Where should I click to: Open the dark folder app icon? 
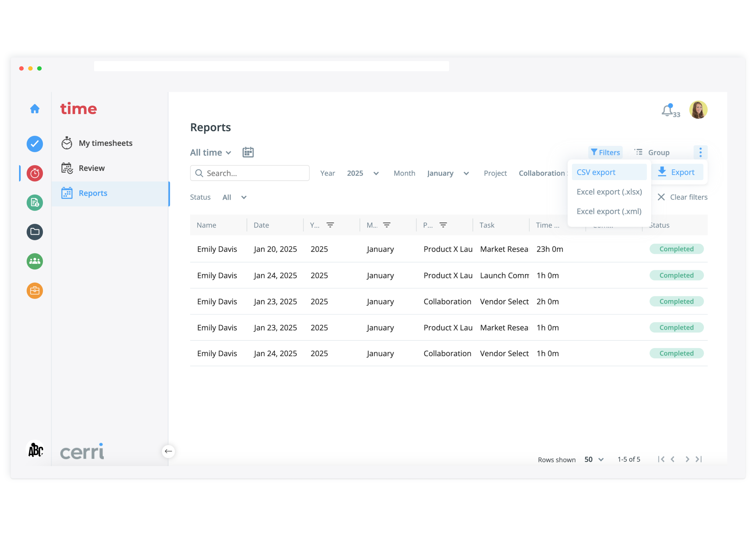35,232
